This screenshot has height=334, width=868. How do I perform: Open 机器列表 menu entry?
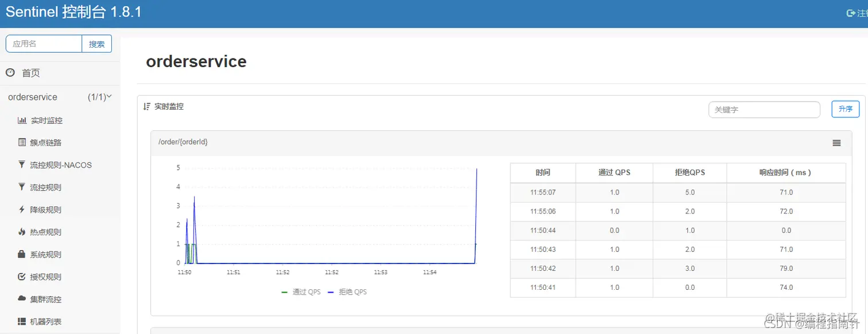[x=45, y=321]
